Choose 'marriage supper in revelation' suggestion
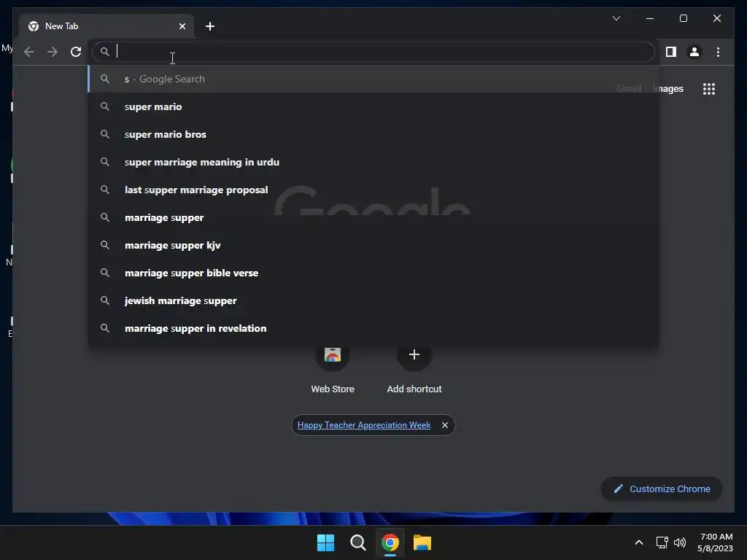The width and height of the screenshot is (747, 560). [373, 328]
